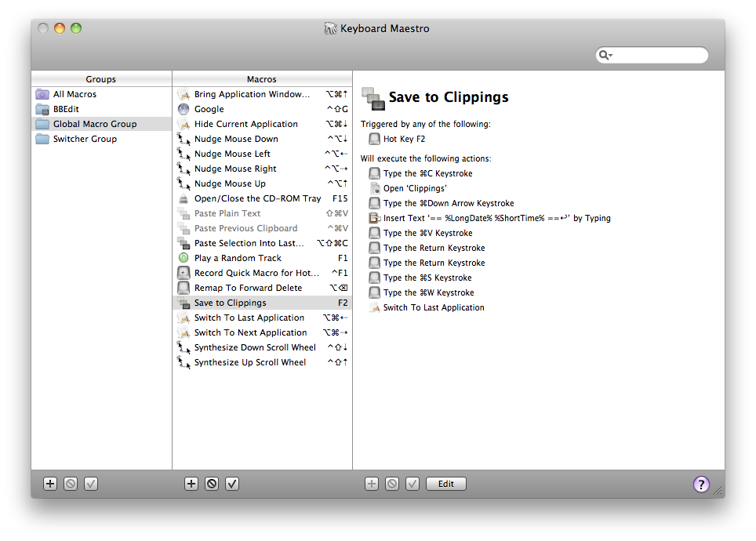This screenshot has height=541, width=756.
Task: Click the Open 'Clippings' action document icon
Action: click(x=375, y=188)
